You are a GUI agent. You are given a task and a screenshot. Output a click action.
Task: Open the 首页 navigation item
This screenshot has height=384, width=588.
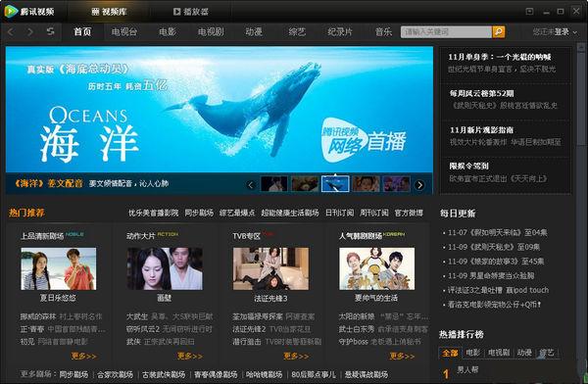82,32
